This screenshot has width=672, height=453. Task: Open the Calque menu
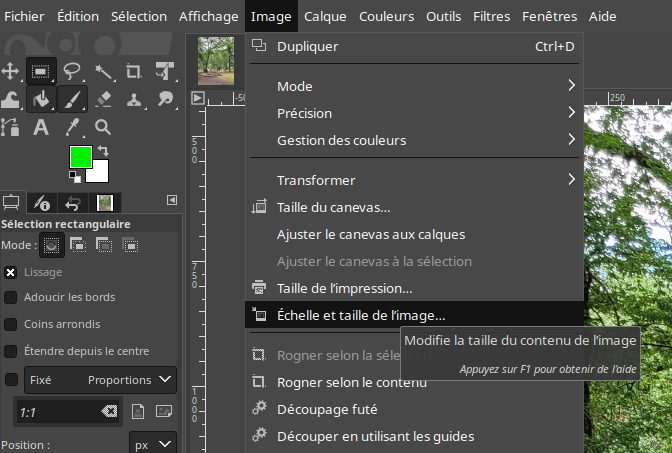pos(325,17)
